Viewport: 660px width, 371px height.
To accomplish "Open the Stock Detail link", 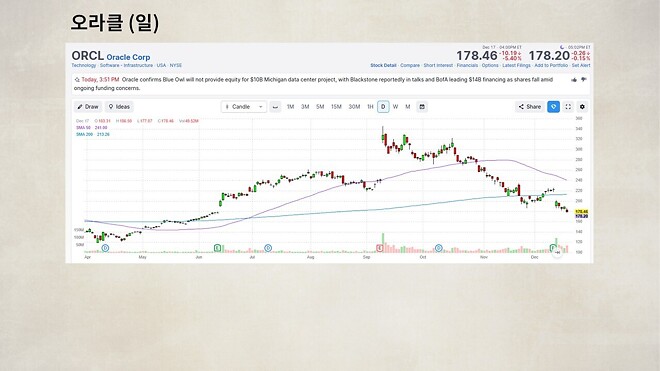I will tap(383, 66).
